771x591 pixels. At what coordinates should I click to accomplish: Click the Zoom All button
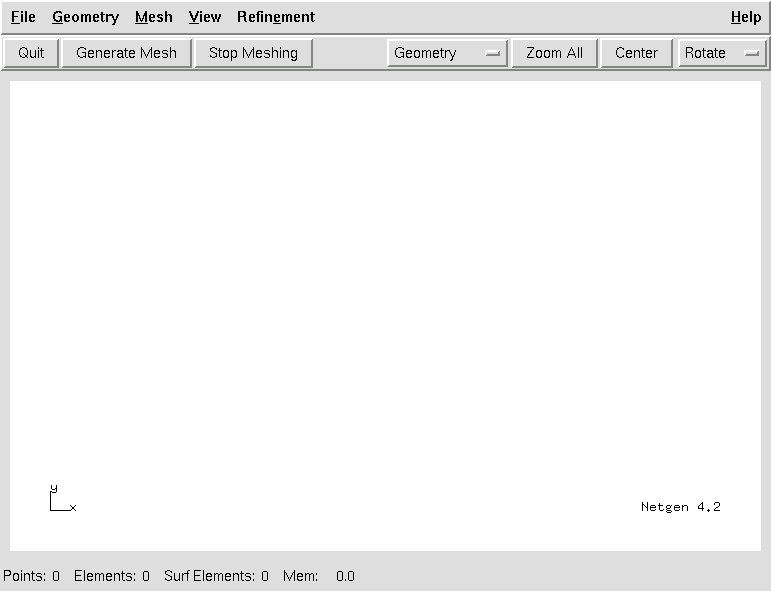[554, 53]
